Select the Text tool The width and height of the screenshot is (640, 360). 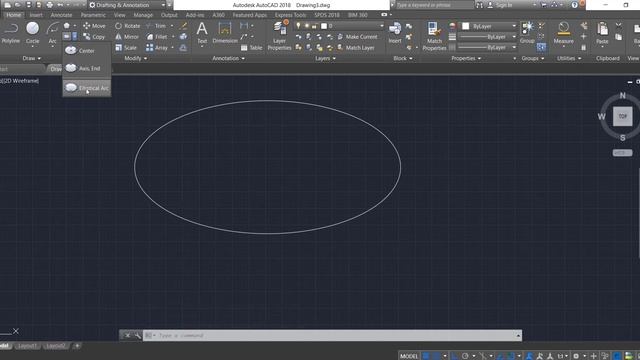pyautogui.click(x=202, y=33)
